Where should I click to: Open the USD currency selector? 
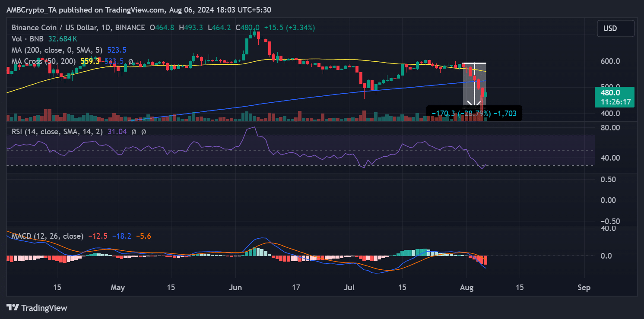[616, 28]
